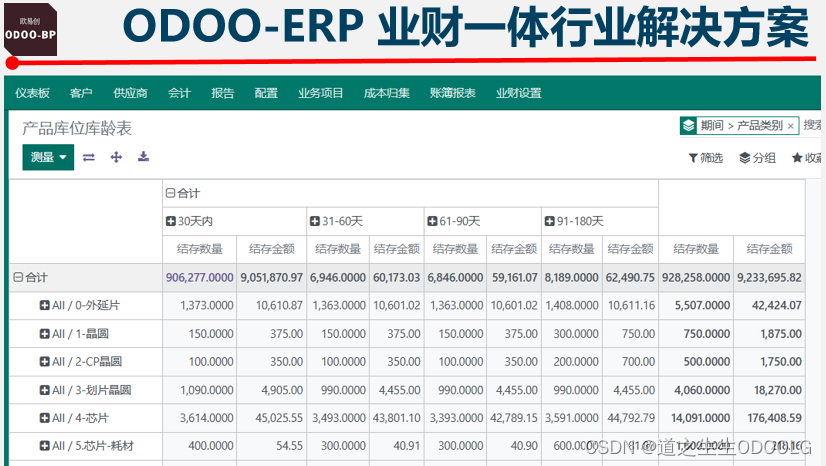Click 结存数量 header under 31-60天
826x466 pixels.
[338, 249]
